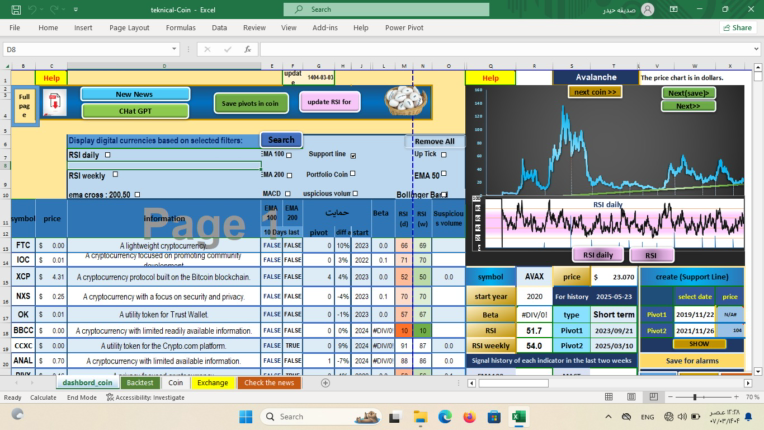Open Accessibility: Investigate status item

pyautogui.click(x=146, y=397)
